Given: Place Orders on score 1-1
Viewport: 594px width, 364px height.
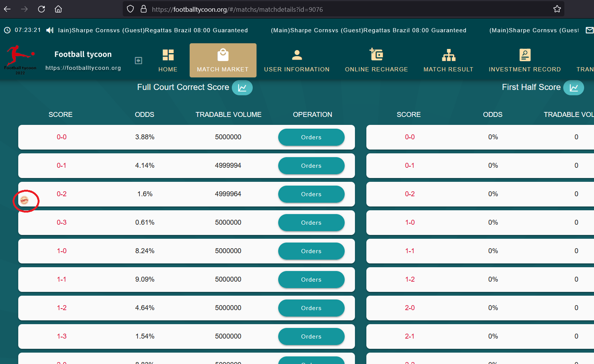Looking at the screenshot, I should 311,279.
